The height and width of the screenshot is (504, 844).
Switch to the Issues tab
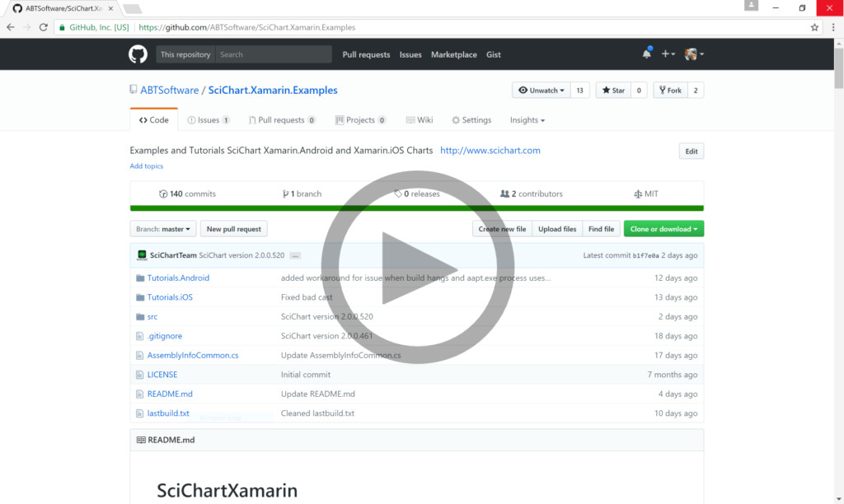coord(209,120)
